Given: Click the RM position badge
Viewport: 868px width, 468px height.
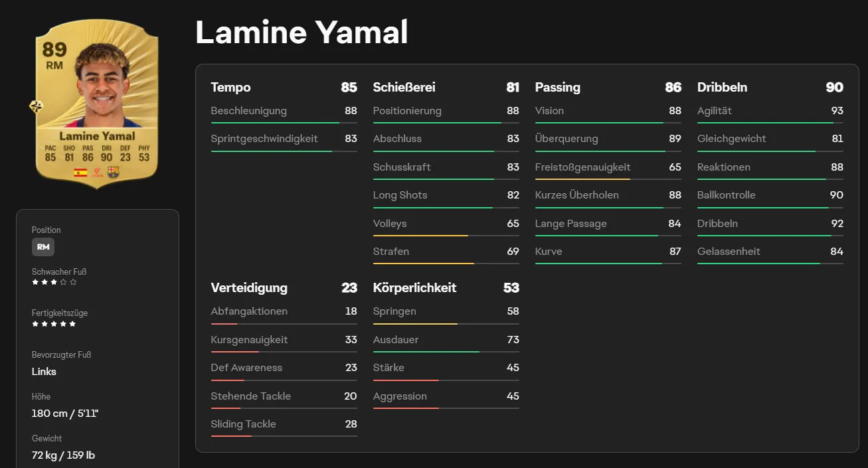Looking at the screenshot, I should click(43, 247).
